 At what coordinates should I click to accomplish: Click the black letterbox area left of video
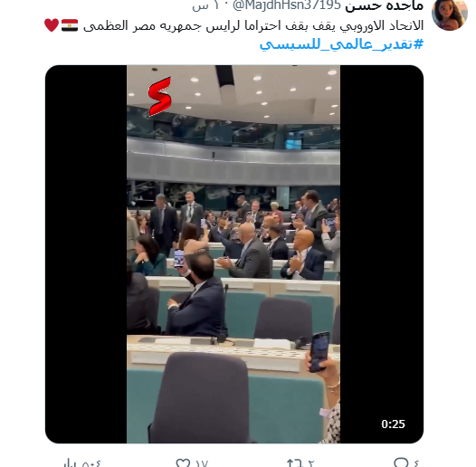click(86, 253)
